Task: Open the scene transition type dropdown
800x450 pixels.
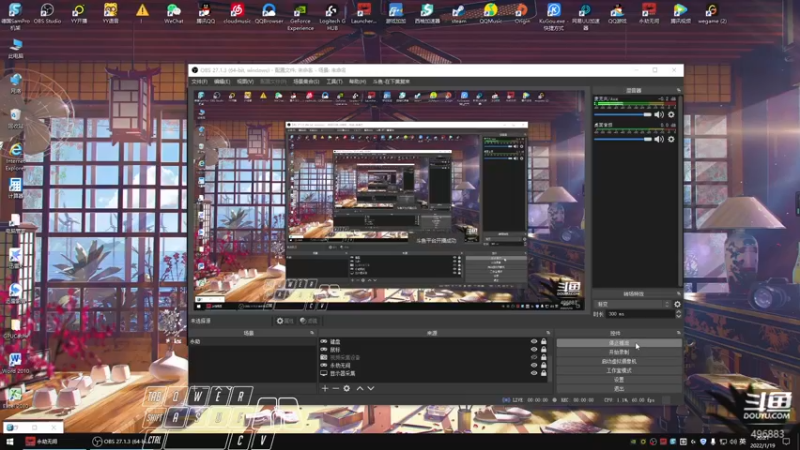Action: [x=633, y=304]
